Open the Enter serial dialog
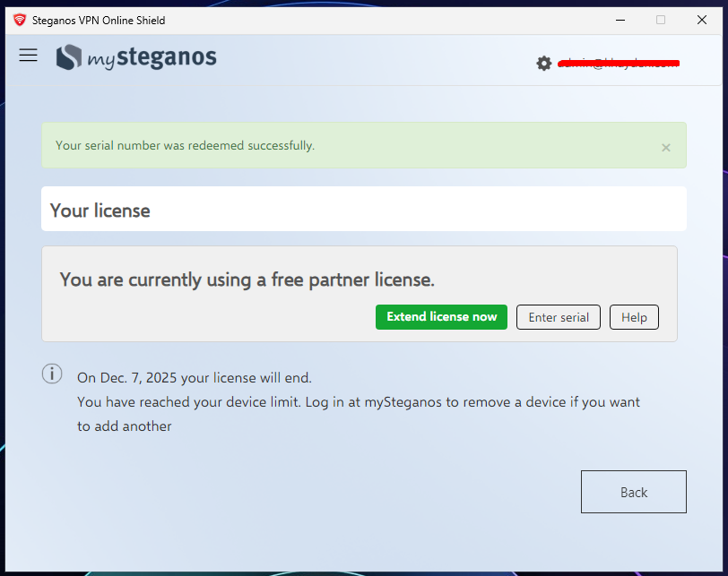This screenshot has height=576, width=728. click(x=558, y=317)
